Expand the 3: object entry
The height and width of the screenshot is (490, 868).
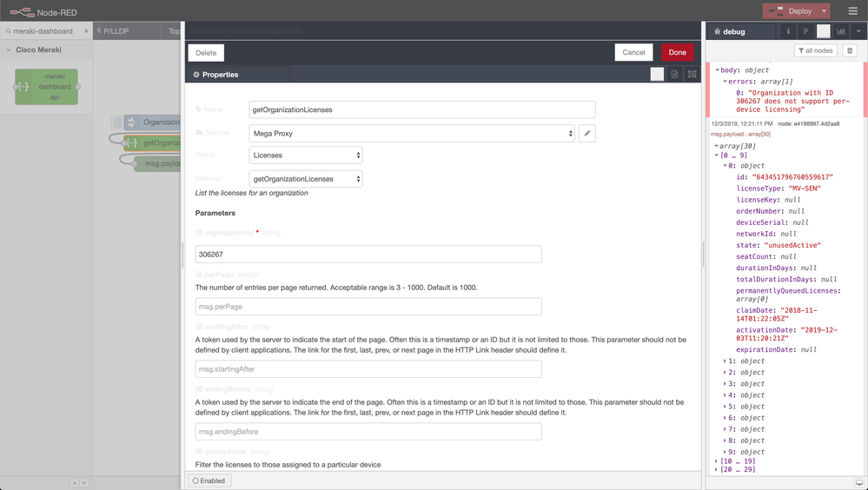click(726, 384)
